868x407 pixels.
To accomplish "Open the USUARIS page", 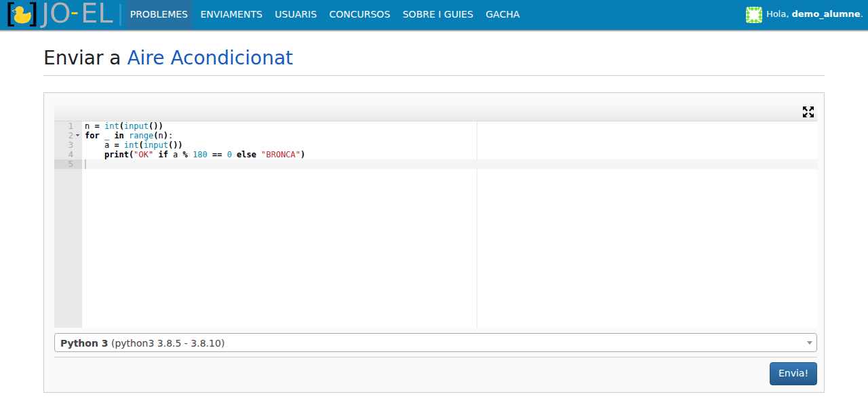I will [296, 15].
